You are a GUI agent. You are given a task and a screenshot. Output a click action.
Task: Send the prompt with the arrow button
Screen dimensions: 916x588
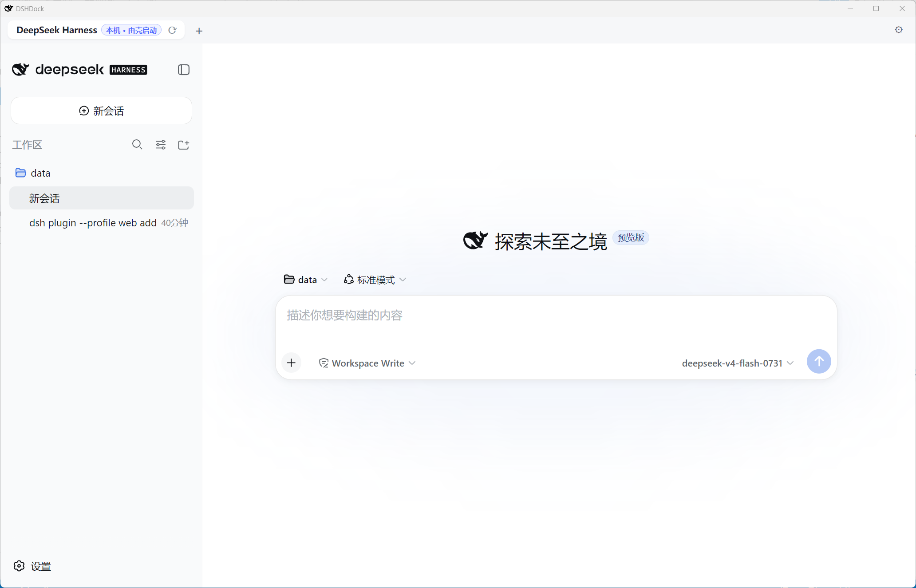click(819, 361)
